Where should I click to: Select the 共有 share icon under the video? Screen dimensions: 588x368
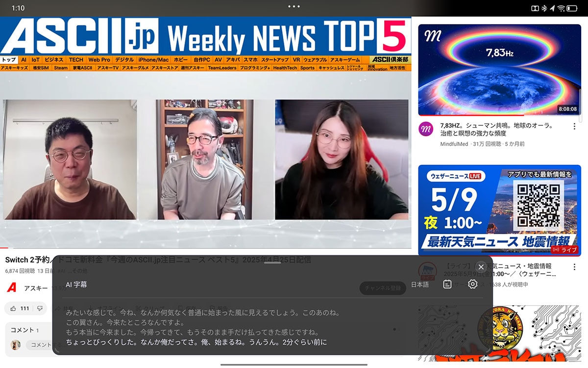[63, 308]
